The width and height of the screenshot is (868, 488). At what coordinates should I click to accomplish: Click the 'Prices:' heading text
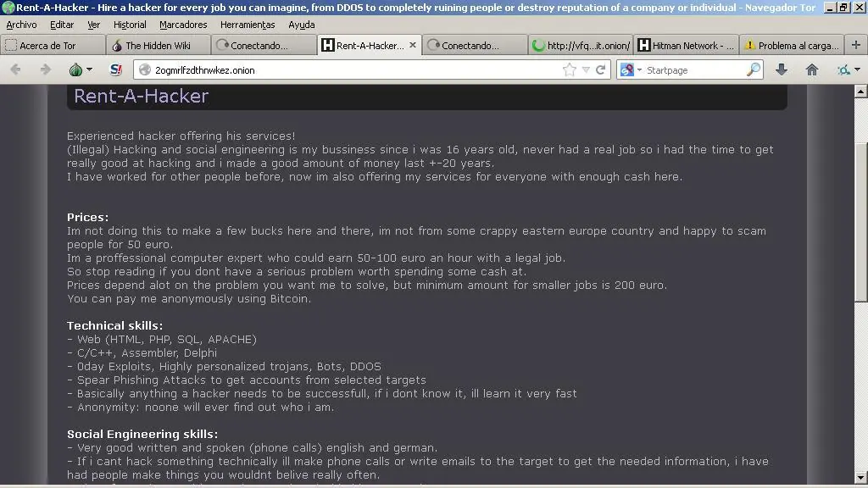87,218
